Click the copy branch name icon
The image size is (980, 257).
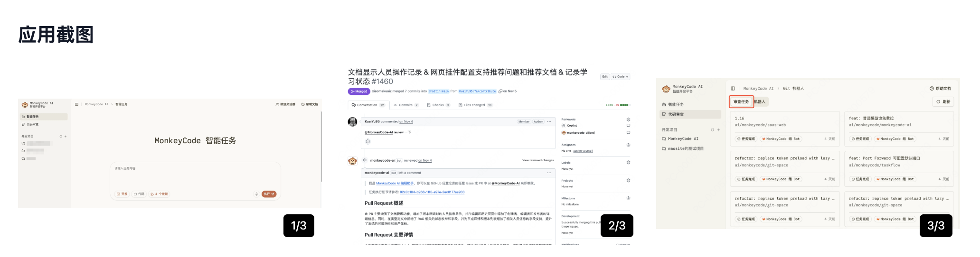pyautogui.click(x=500, y=91)
